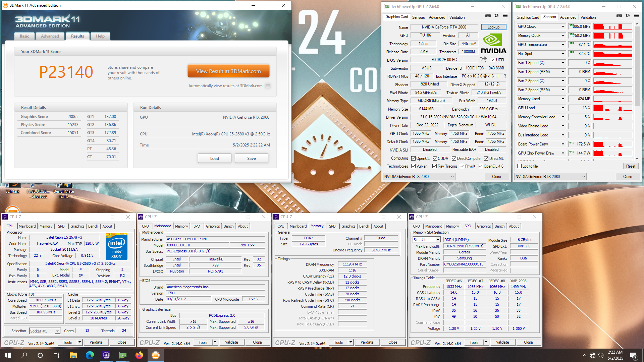Viewport: 644px width, 362px height.
Task: Open Socket #1 selection dropdown in CPU-Z
Action: (x=45, y=331)
